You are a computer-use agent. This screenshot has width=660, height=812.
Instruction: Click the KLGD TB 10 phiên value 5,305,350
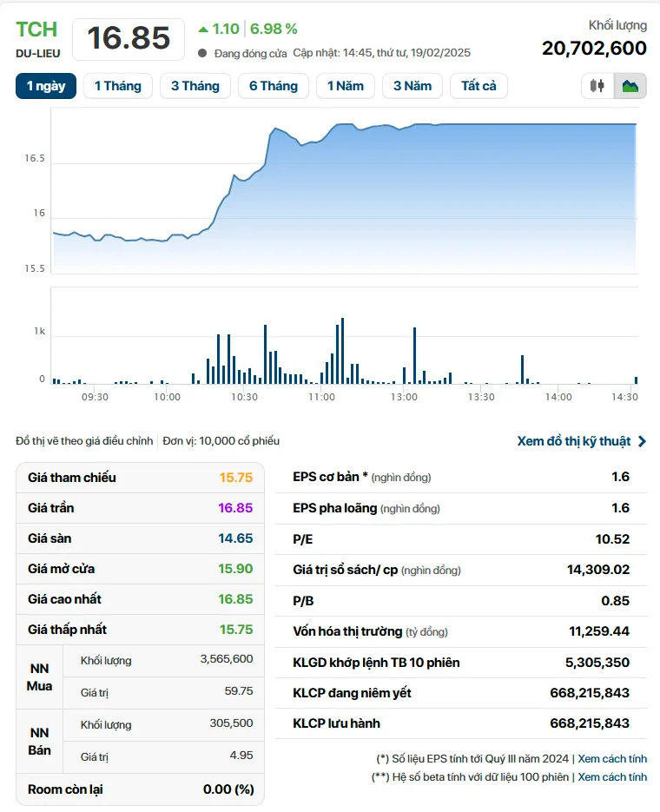pos(597,663)
